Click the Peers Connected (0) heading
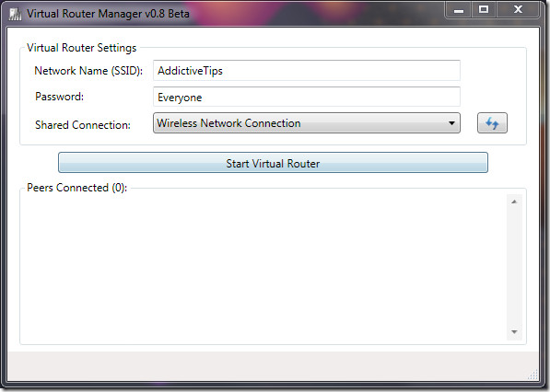 point(76,188)
